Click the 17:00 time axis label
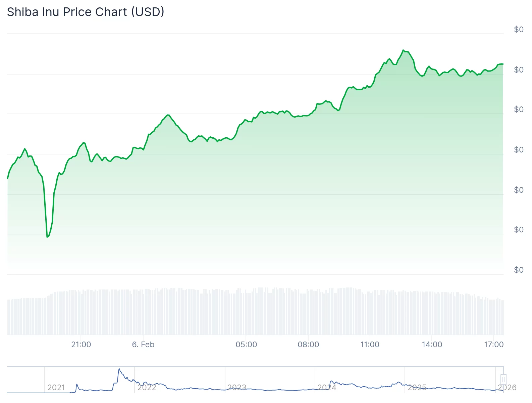This screenshot has width=532, height=403. (494, 345)
